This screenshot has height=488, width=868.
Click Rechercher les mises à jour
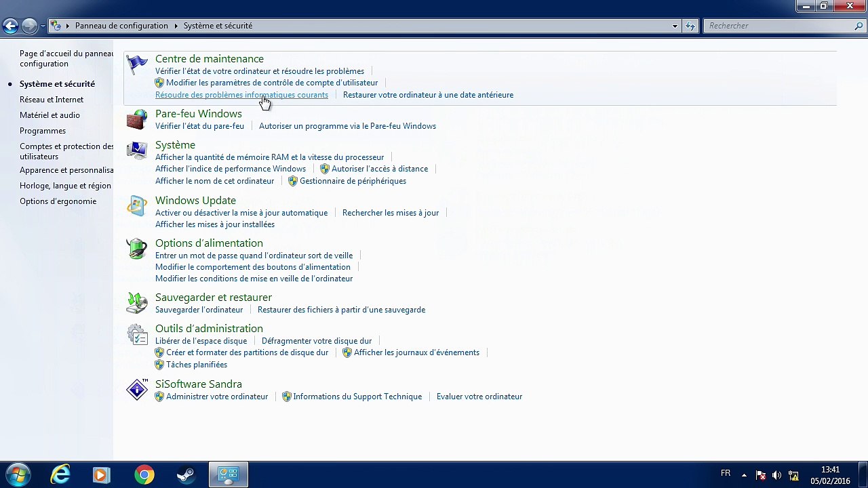[x=391, y=213]
